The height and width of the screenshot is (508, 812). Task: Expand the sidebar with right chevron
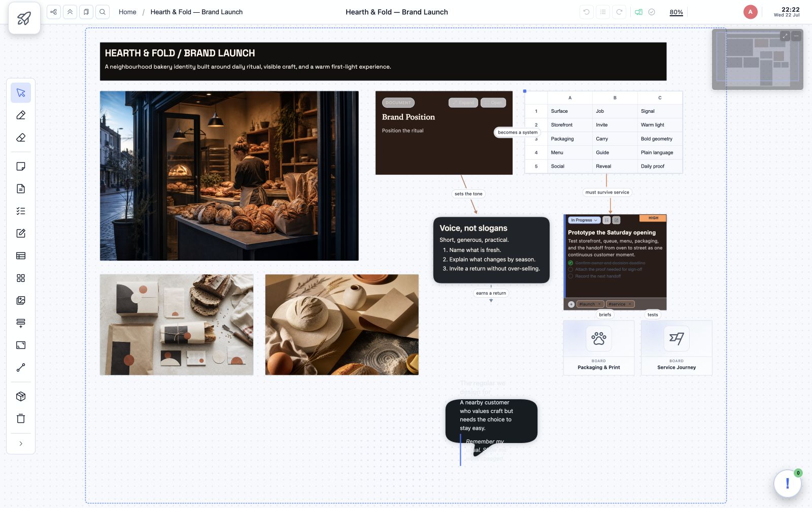click(21, 443)
